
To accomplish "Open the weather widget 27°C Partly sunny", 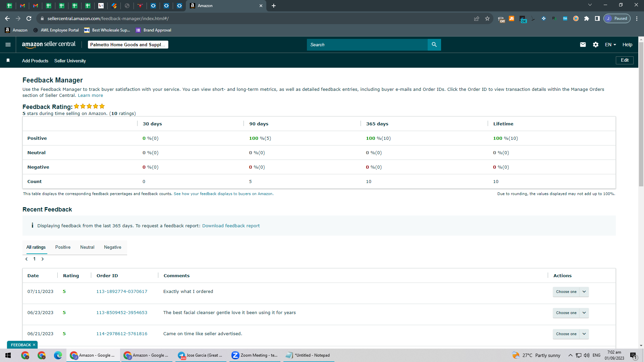I will click(536, 355).
